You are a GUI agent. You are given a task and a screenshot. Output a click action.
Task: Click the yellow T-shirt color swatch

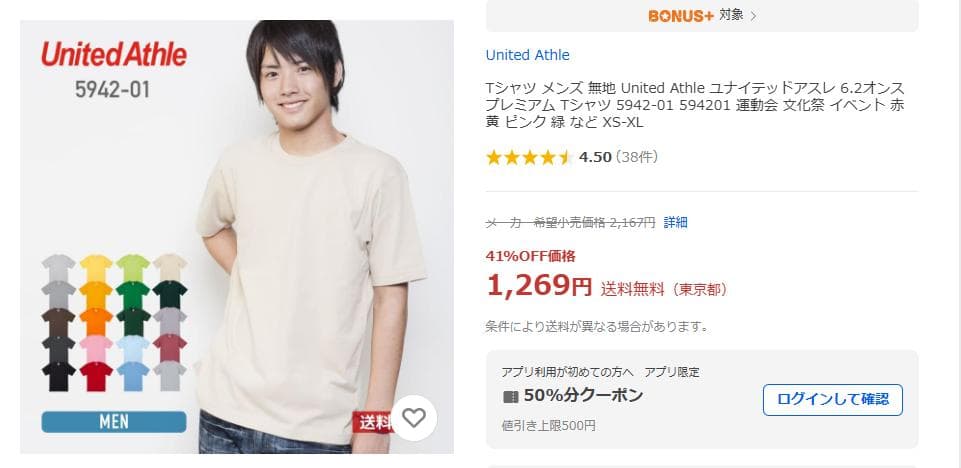coord(96,267)
